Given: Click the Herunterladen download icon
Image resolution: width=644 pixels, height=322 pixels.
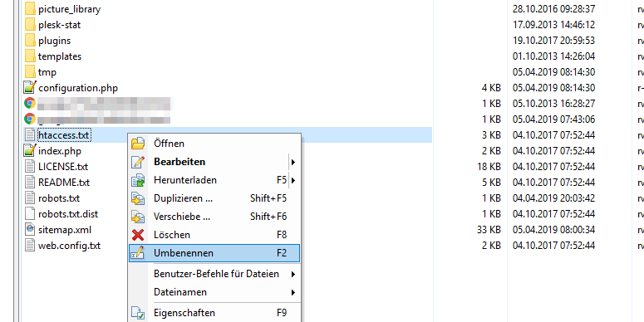Looking at the screenshot, I should [138, 180].
